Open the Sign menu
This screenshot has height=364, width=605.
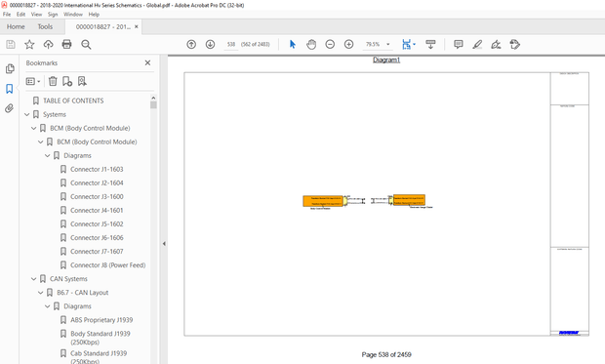[x=53, y=15]
